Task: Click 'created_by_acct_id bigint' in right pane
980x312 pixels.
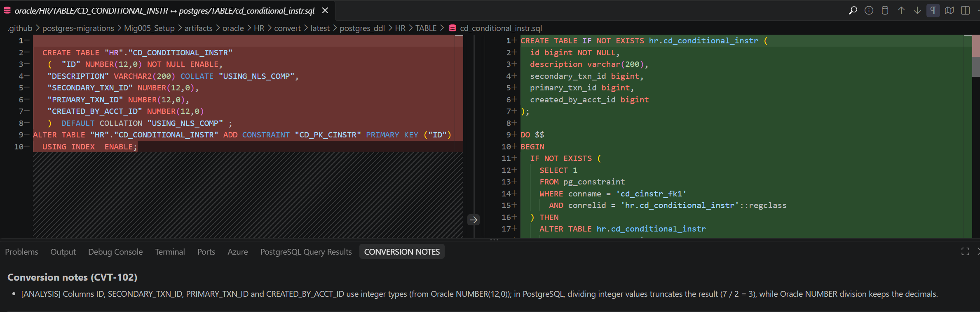Action: [589, 99]
